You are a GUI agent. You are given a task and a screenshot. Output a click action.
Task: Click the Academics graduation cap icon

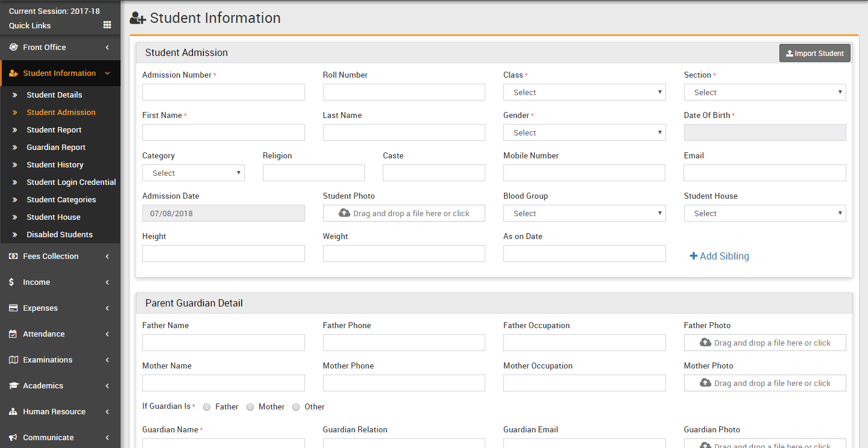pyautogui.click(x=13, y=385)
